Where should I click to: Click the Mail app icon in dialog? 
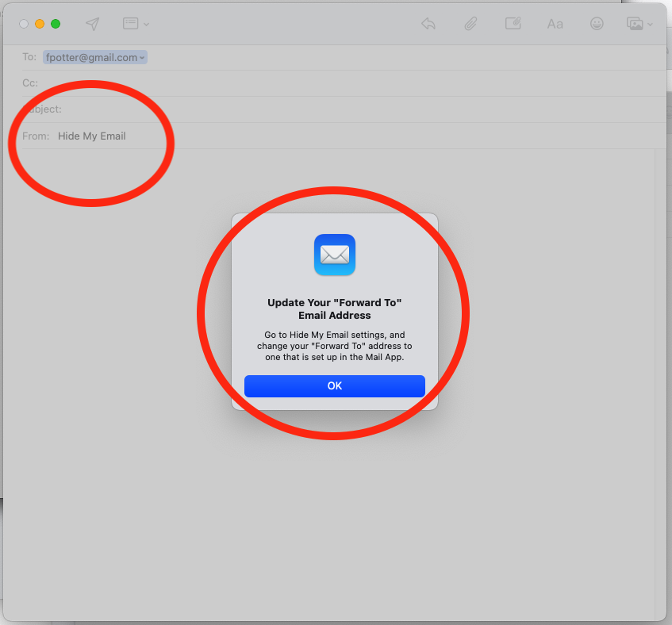tap(335, 255)
